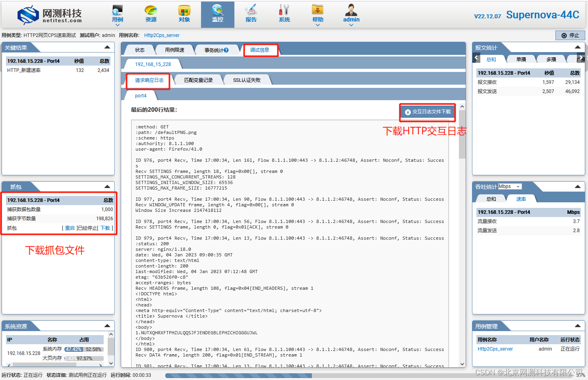Select 多播 tab in 报文统计
This screenshot has width=588, height=380.
pos(551,59)
